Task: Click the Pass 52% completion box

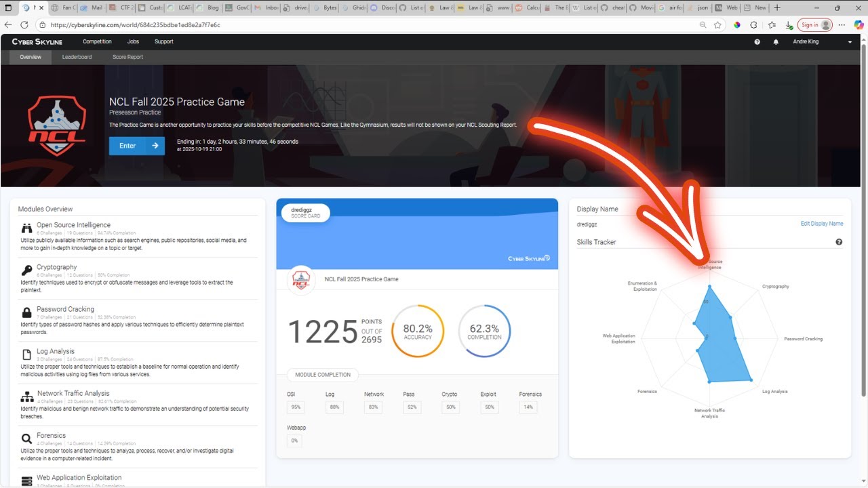Action: point(411,407)
